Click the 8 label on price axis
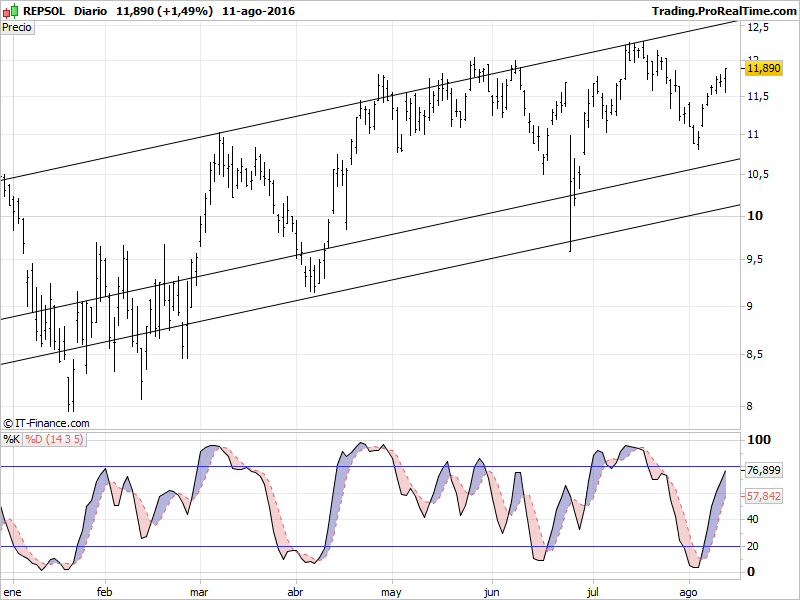Screen dimensions: 800x600 751,406
